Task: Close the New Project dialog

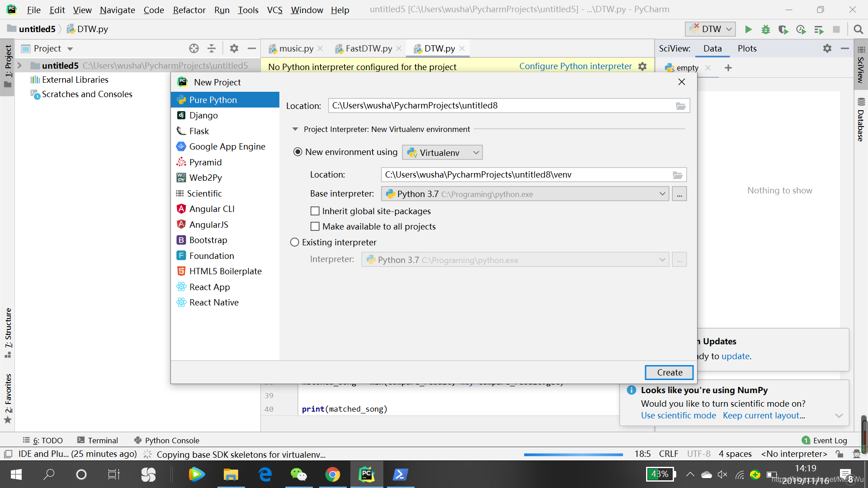Action: click(682, 82)
